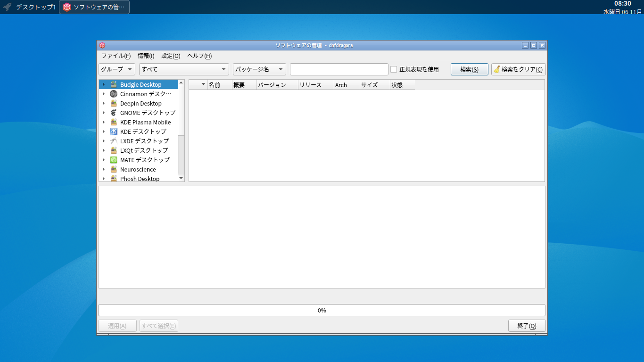Click the 状態 column header
Screen dimensions: 644x362
coord(402,85)
